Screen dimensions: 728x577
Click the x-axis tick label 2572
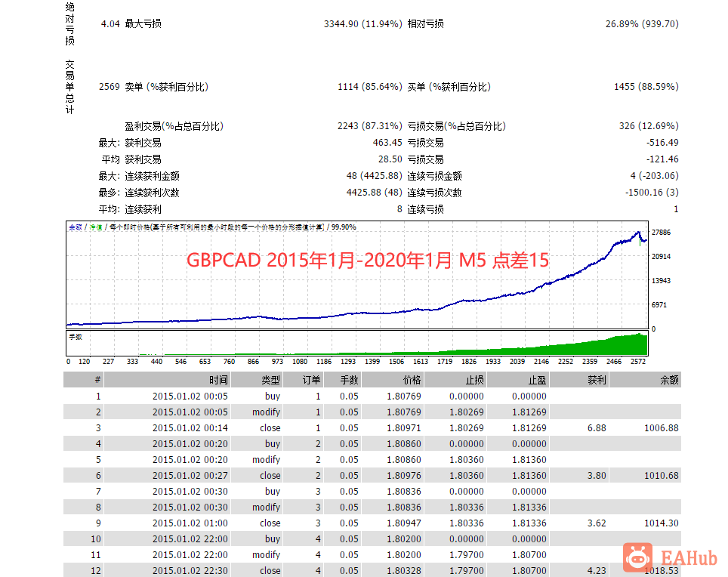click(638, 362)
